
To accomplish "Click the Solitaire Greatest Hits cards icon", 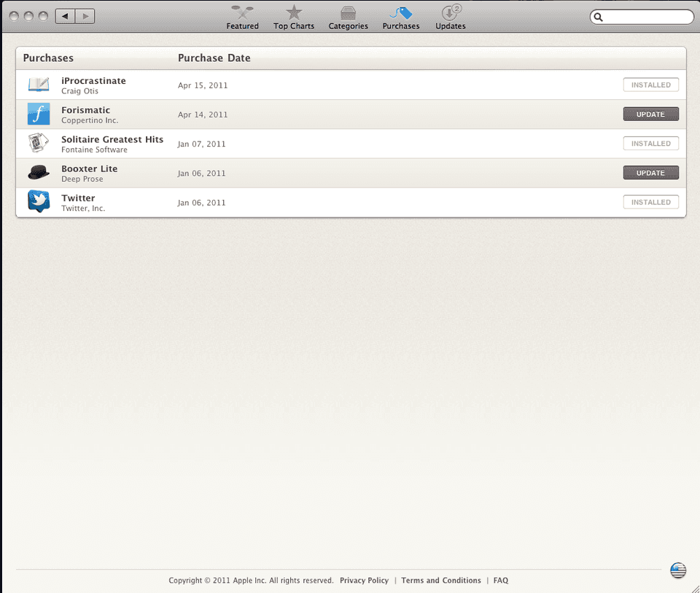I will 39,144.
